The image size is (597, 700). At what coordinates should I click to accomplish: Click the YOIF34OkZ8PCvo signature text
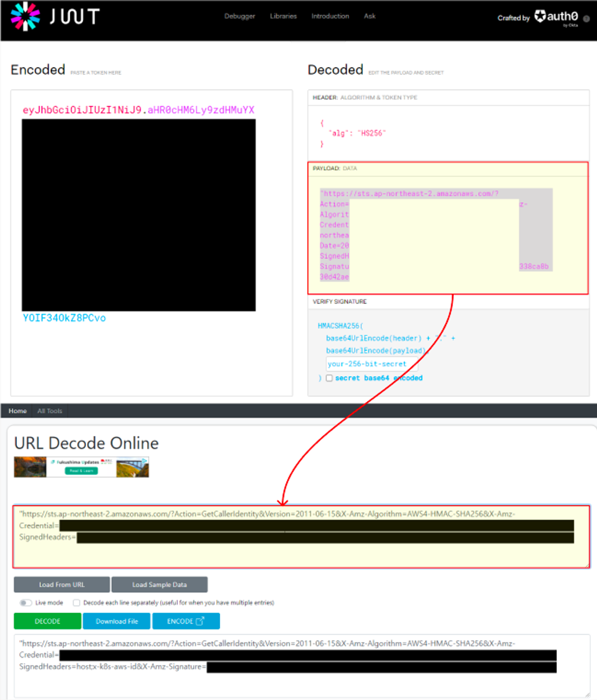coord(64,318)
